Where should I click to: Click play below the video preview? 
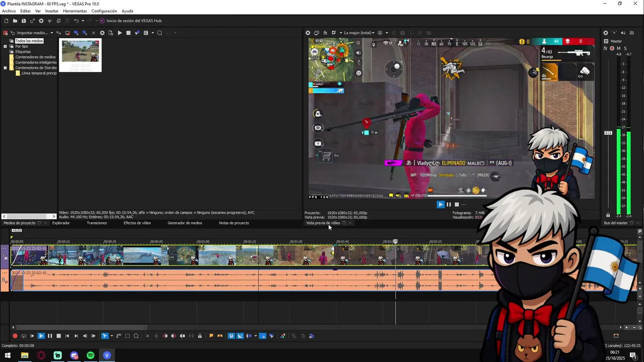pyautogui.click(x=440, y=204)
